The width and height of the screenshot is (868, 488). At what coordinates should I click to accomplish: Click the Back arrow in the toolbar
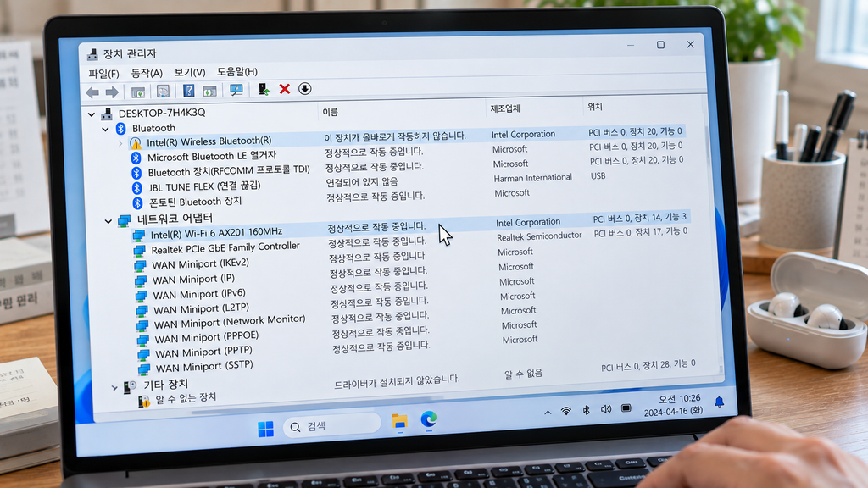[x=92, y=92]
